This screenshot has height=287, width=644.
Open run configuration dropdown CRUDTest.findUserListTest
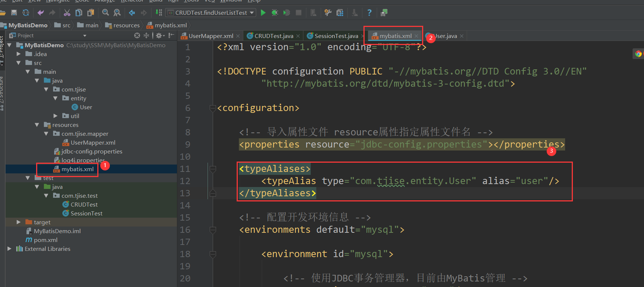(211, 13)
